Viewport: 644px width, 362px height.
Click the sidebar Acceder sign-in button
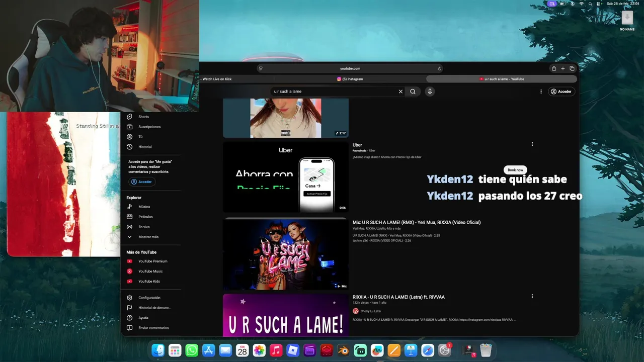tap(141, 182)
